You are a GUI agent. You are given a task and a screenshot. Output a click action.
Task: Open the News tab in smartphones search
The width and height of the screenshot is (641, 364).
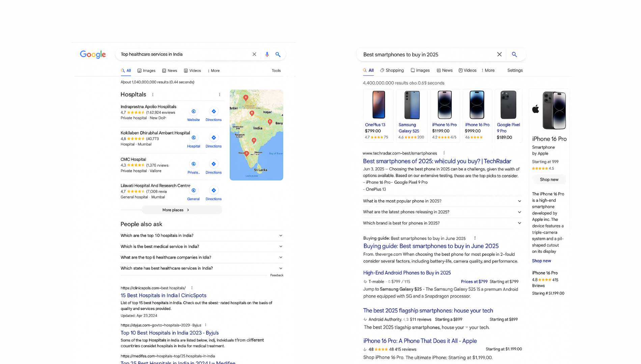(x=445, y=70)
